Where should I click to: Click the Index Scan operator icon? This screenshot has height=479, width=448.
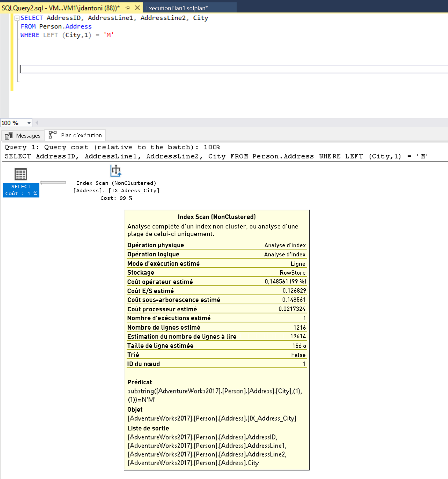pyautogui.click(x=116, y=171)
